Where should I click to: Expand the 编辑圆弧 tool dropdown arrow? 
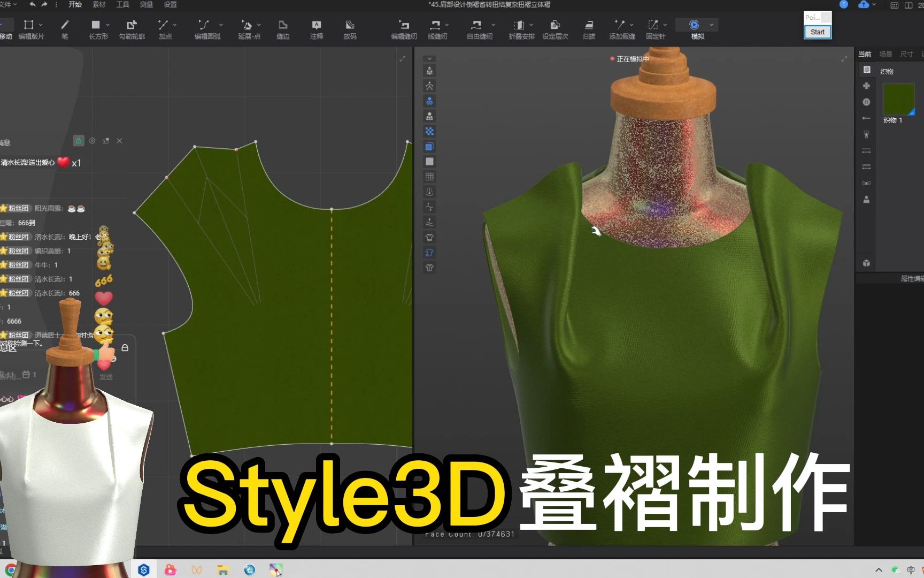pyautogui.click(x=221, y=25)
